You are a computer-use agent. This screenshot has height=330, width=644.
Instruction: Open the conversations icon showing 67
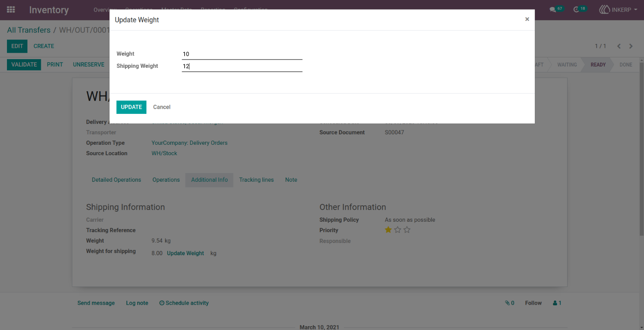coord(556,10)
